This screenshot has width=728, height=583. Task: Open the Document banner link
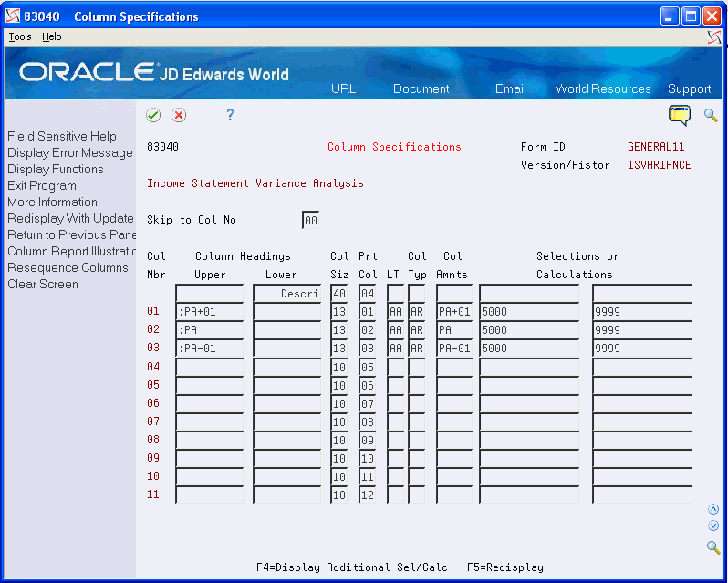[x=421, y=88]
